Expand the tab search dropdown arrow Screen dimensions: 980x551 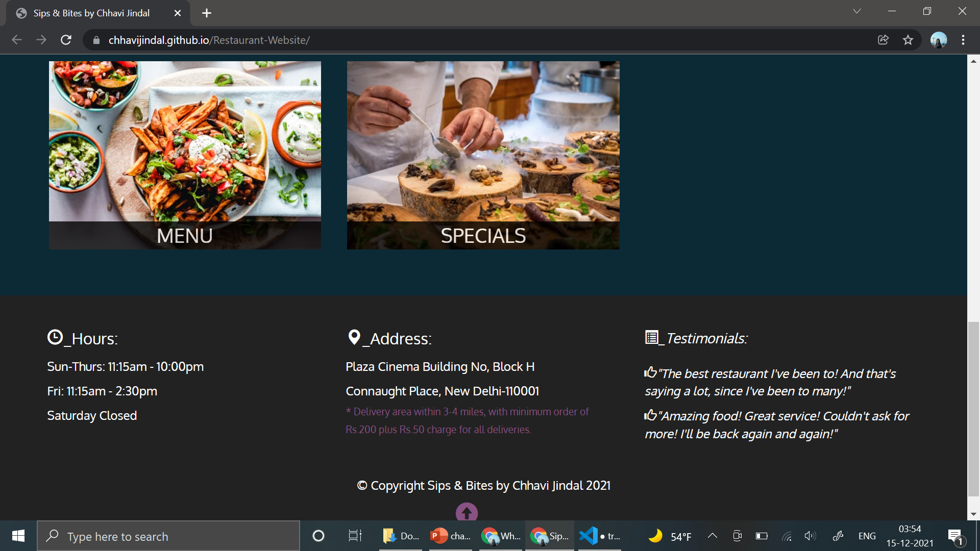(x=856, y=11)
